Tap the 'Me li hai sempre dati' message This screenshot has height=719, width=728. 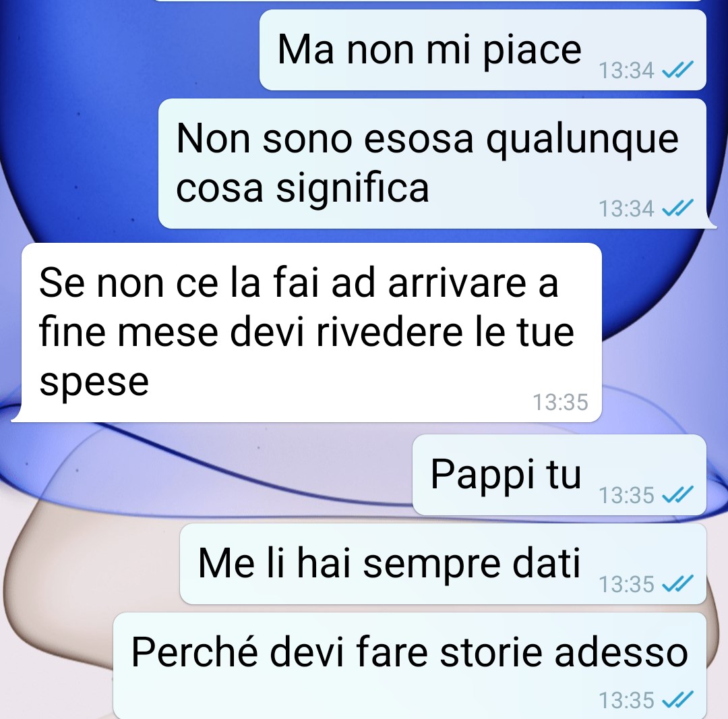pos(443,564)
